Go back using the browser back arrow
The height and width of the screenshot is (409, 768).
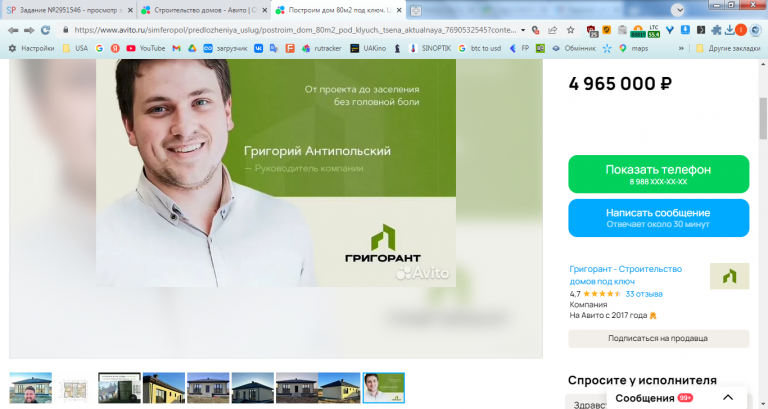click(13, 30)
